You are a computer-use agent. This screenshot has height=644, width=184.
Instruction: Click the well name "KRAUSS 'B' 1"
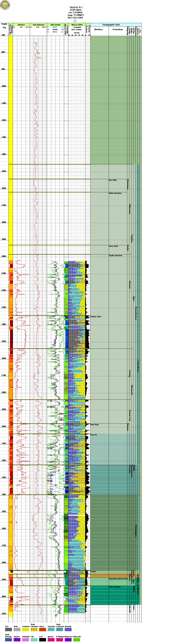pos(76,7)
